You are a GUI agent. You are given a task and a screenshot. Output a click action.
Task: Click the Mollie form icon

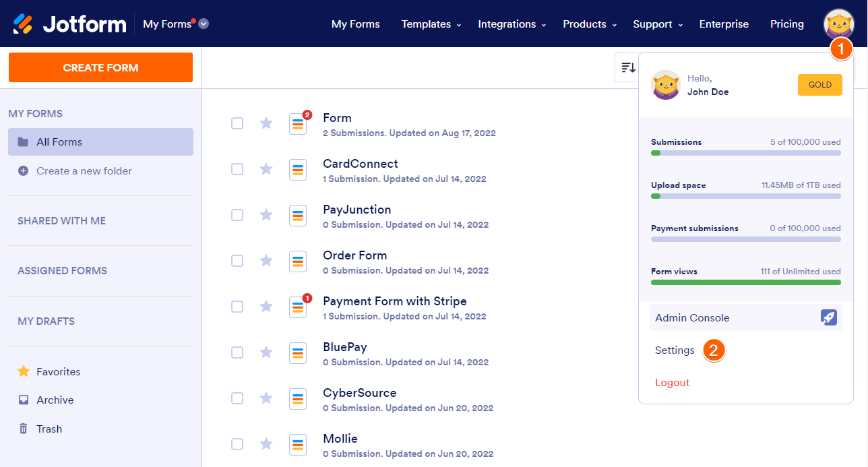(298, 445)
